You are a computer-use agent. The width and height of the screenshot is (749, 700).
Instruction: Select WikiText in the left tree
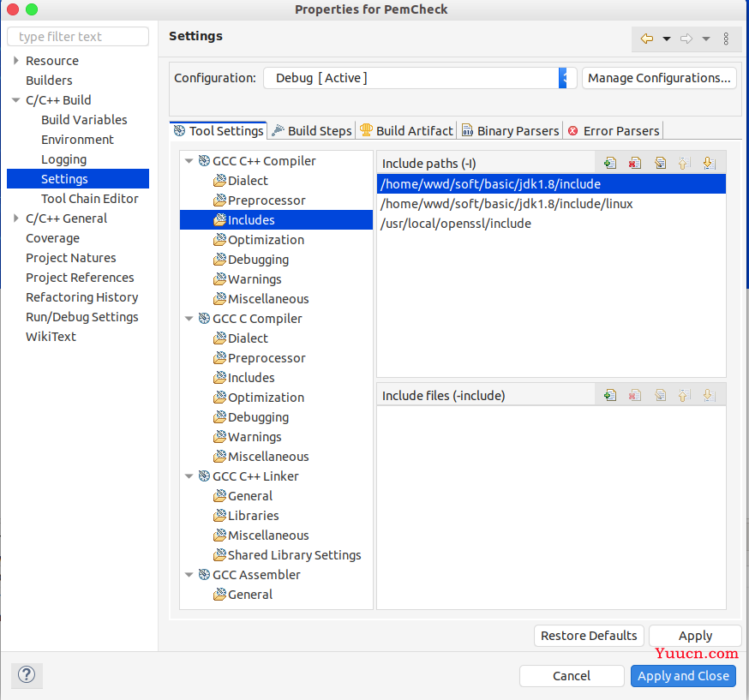tap(51, 337)
